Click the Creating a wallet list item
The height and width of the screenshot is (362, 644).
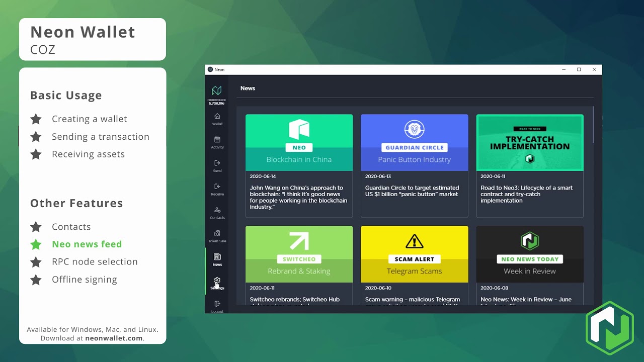(x=90, y=119)
